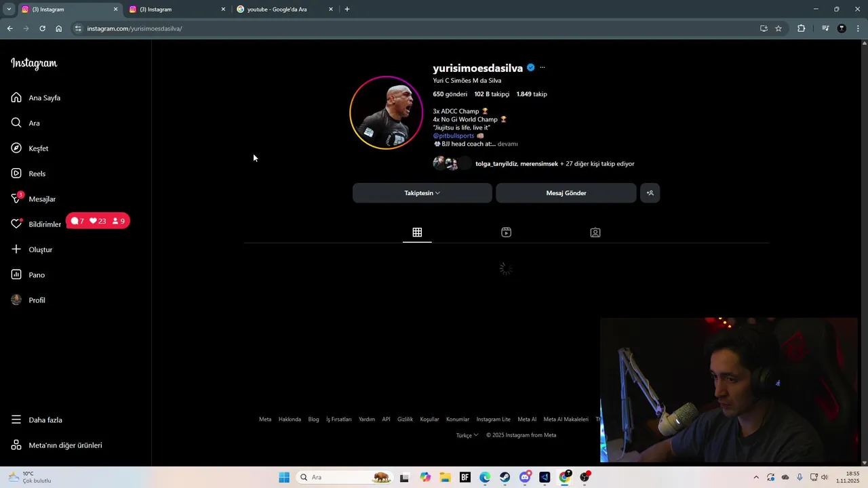Click the 650 gönderi count
Viewport: 868px width, 488px height.
(450, 94)
